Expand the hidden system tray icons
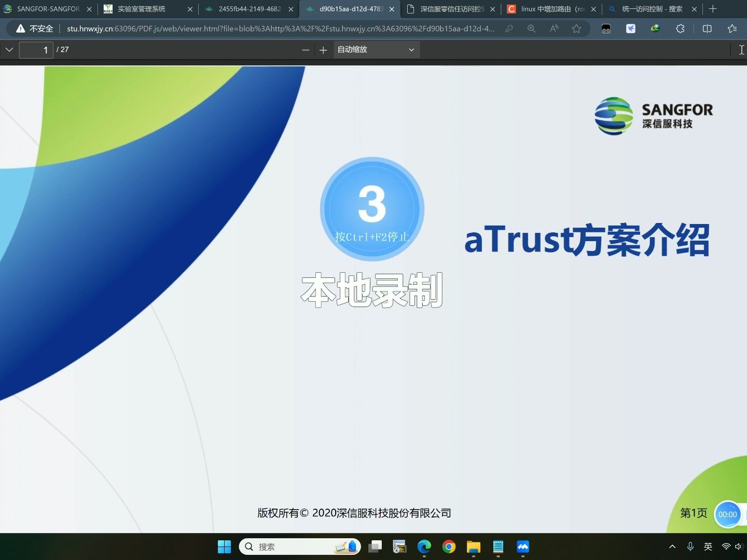 click(x=672, y=547)
